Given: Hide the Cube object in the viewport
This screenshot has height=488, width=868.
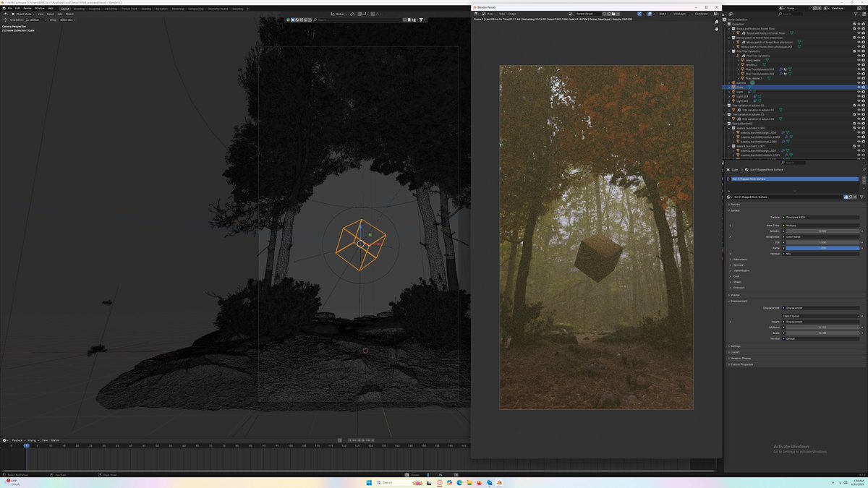Looking at the screenshot, I should coord(858,87).
